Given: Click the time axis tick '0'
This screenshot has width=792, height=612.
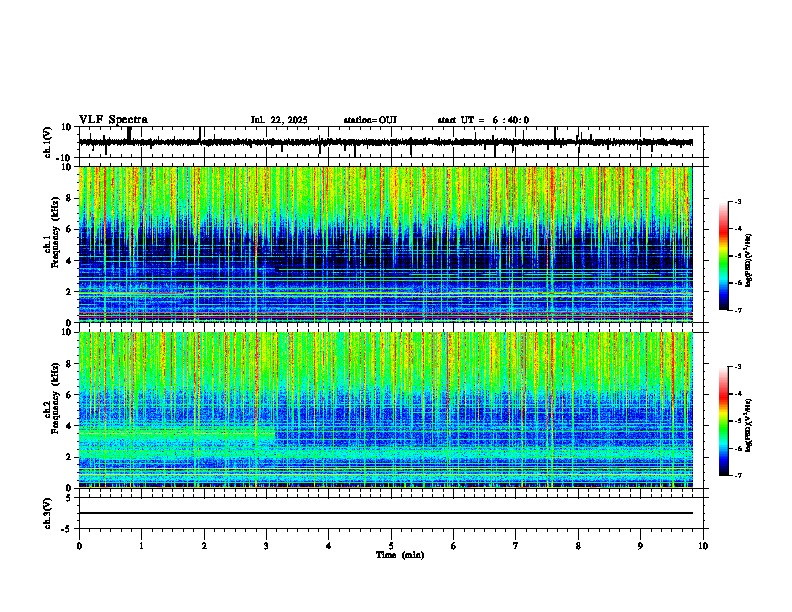Looking at the screenshot, I should [79, 546].
